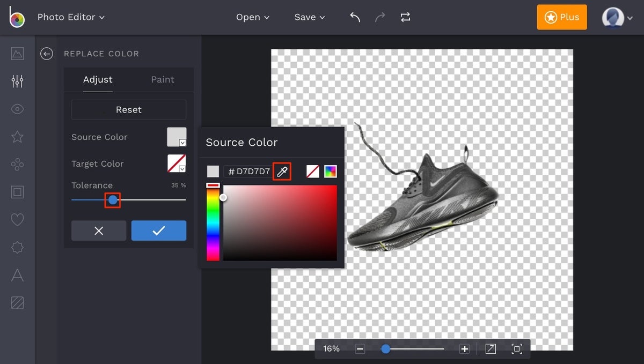Click the undo arrow icon
This screenshot has height=364, width=644.
pos(355,17)
